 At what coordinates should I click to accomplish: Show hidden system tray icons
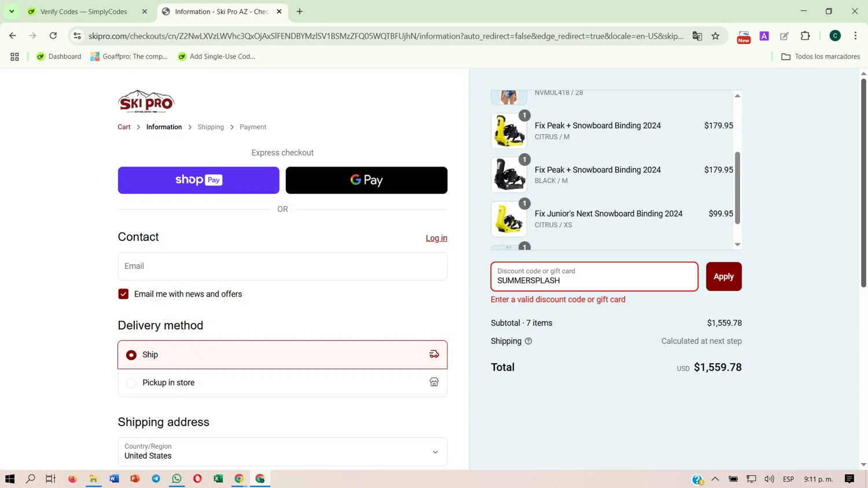[715, 479]
